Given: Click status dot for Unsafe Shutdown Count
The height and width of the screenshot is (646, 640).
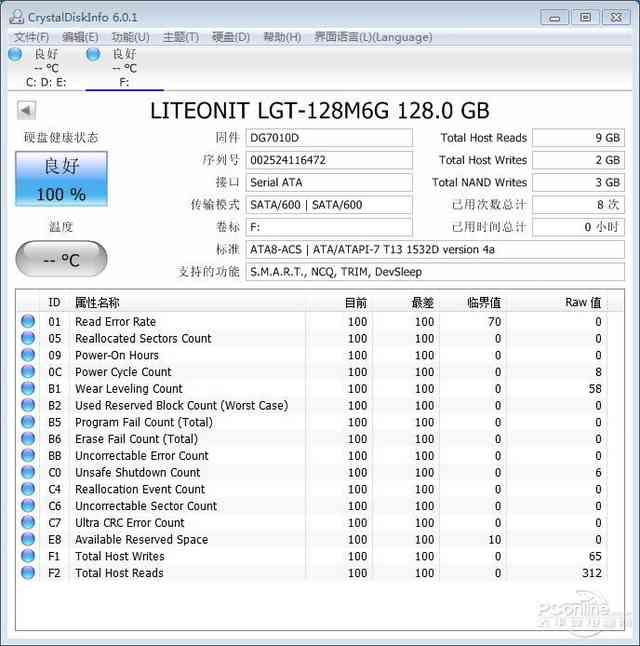Looking at the screenshot, I should click(28, 472).
